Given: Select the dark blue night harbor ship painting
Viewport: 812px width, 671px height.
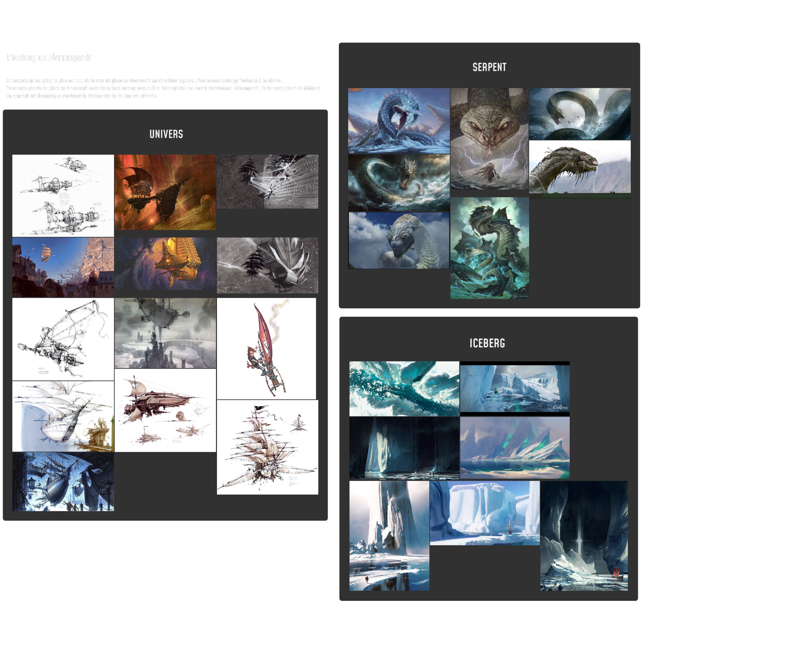Looking at the screenshot, I should point(63,481).
